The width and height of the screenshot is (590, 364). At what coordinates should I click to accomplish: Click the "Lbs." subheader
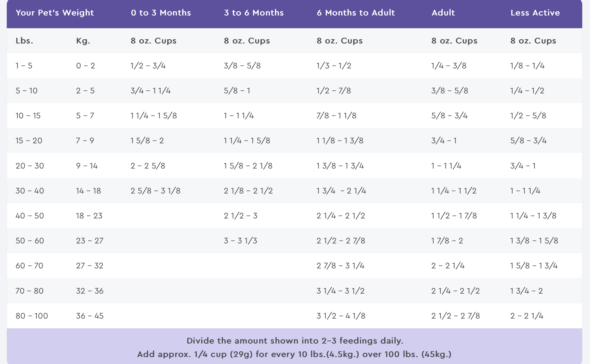tap(24, 41)
